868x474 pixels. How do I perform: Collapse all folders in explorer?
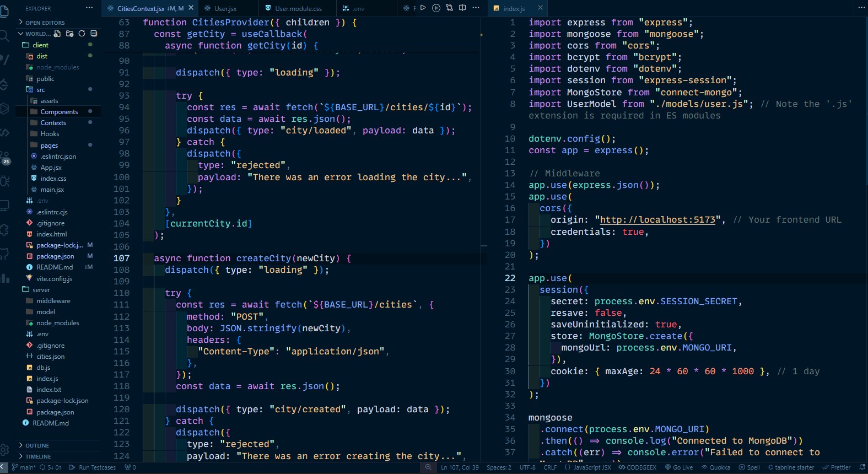click(x=94, y=34)
